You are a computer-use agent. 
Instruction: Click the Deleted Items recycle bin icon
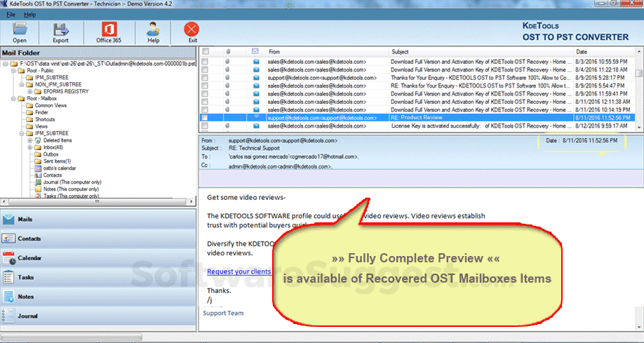(38, 140)
